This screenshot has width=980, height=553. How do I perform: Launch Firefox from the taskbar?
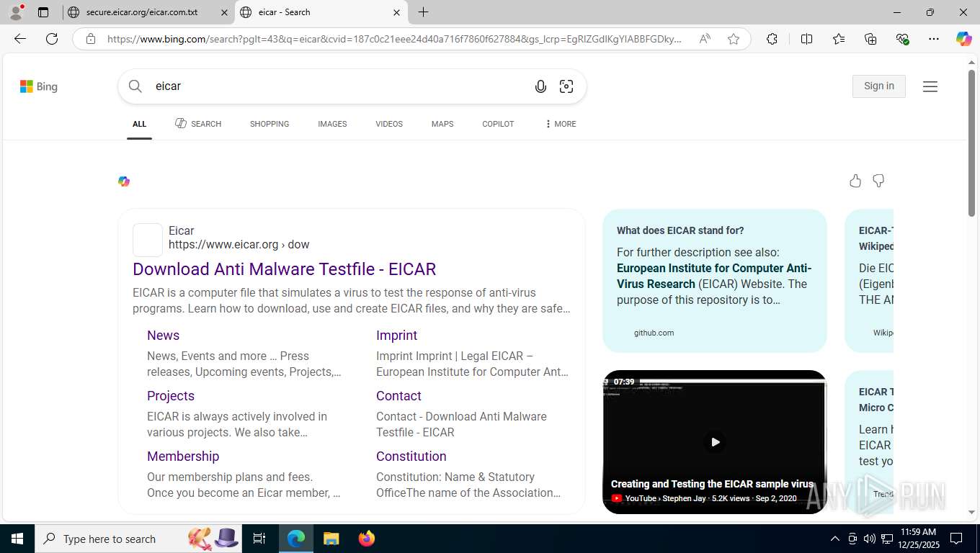click(x=367, y=539)
